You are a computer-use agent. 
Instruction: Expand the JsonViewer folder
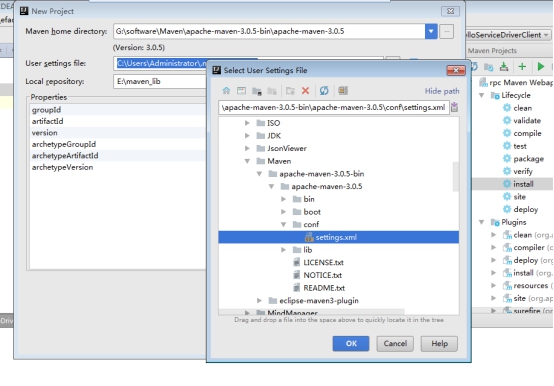tap(247, 148)
